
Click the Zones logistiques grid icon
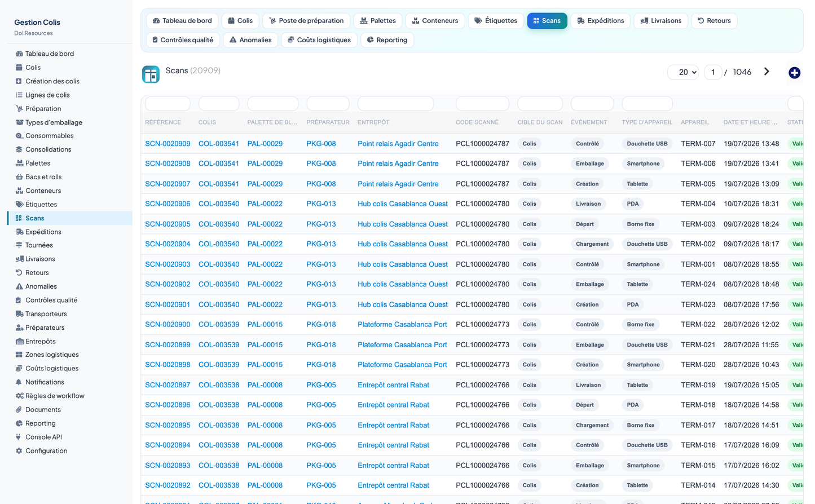tap(19, 355)
